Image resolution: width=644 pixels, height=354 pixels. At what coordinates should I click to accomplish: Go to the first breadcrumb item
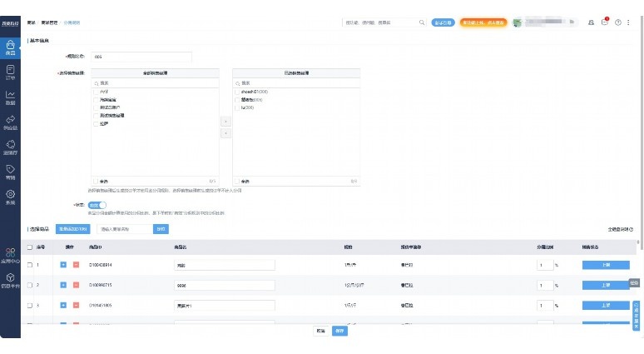pyautogui.click(x=31, y=22)
